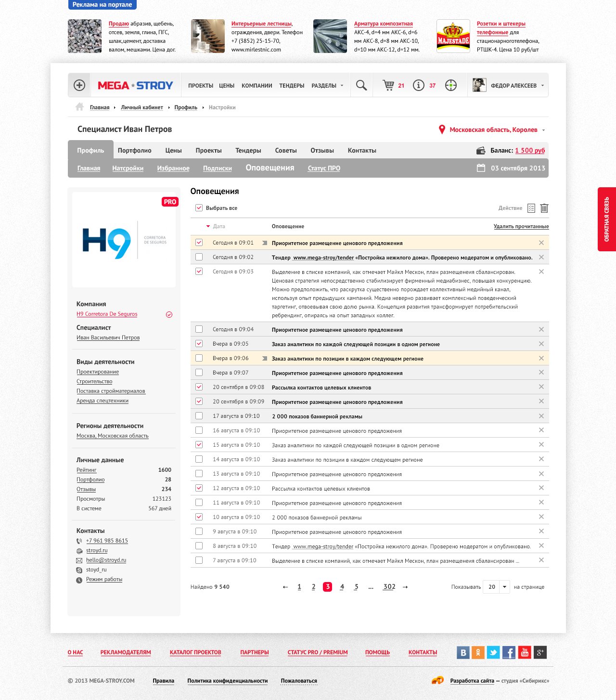Click the checklist action icon beside trash

click(x=531, y=208)
